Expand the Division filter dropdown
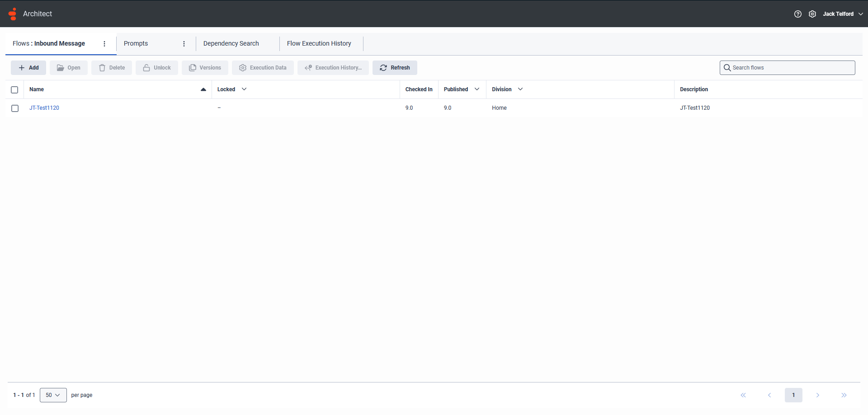Viewport: 868px width, 415px height. point(520,89)
